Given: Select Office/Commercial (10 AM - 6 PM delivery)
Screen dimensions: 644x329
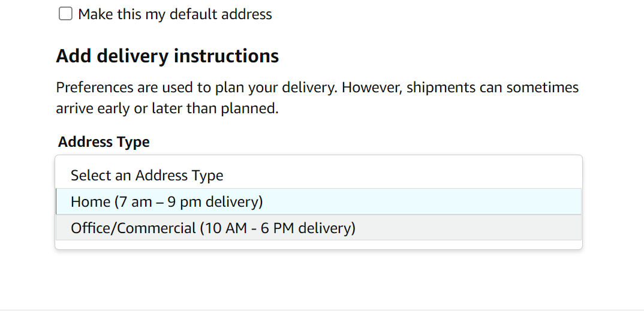Looking at the screenshot, I should pos(319,228).
